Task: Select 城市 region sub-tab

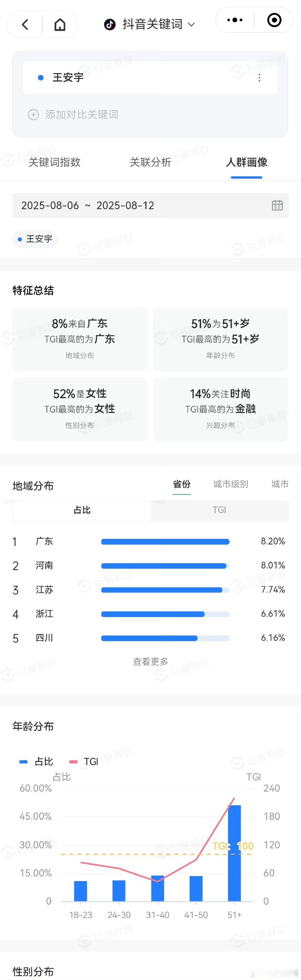Action: (280, 484)
